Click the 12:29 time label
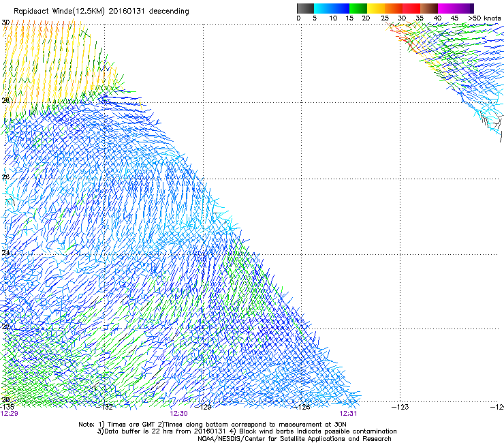Screen dimensions: 504x443 coord(10,414)
